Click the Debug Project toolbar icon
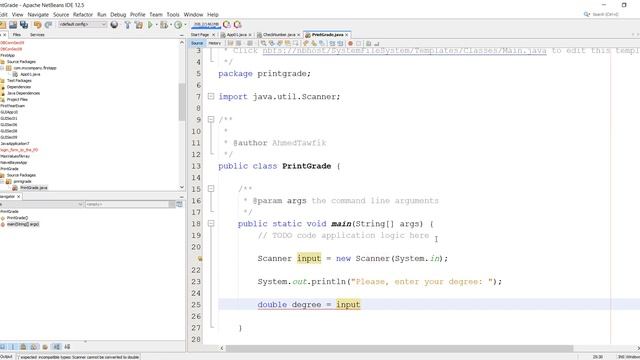This screenshot has width=640, height=360. 164,25
